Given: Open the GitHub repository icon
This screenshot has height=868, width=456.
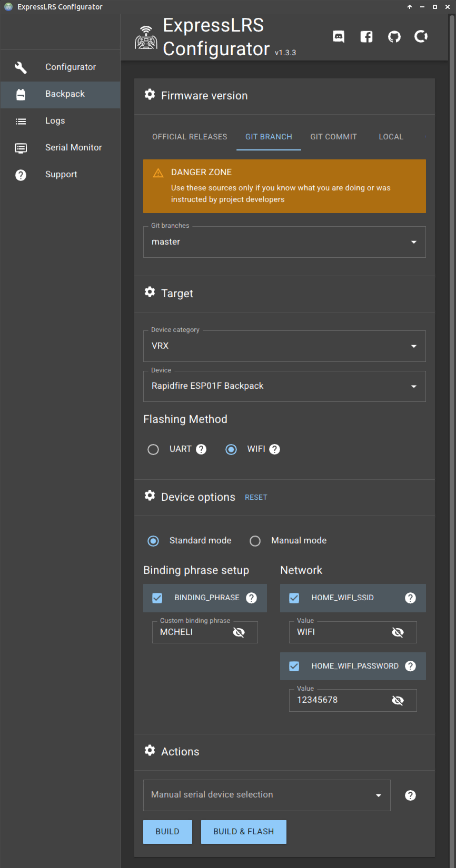Looking at the screenshot, I should point(394,36).
